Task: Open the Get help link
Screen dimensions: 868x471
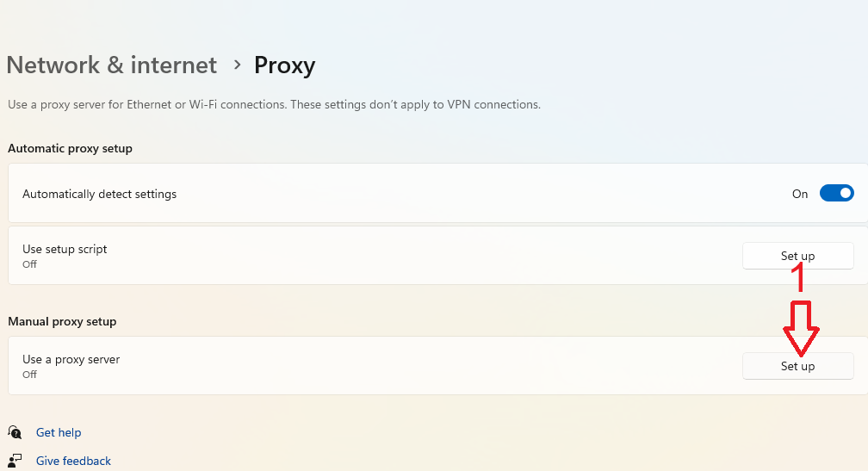Action: click(59, 432)
